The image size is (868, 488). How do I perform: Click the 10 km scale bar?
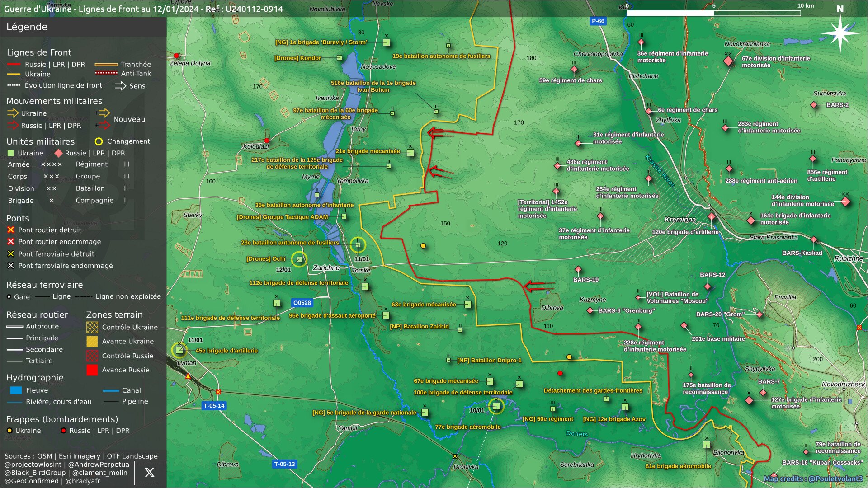pos(713,13)
